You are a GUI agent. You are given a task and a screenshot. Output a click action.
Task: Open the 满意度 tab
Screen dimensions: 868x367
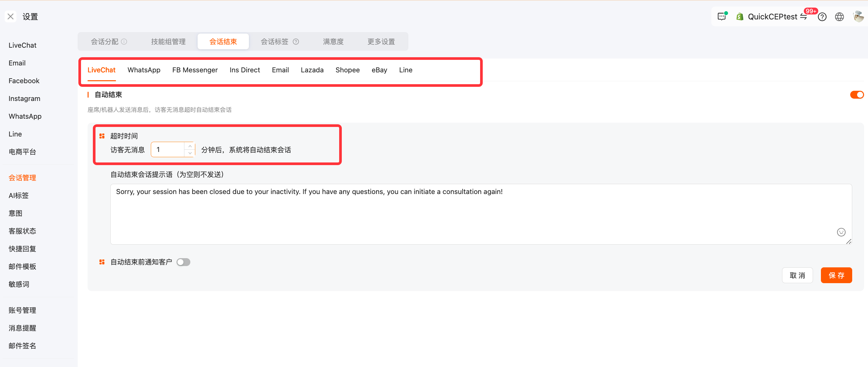(x=333, y=41)
